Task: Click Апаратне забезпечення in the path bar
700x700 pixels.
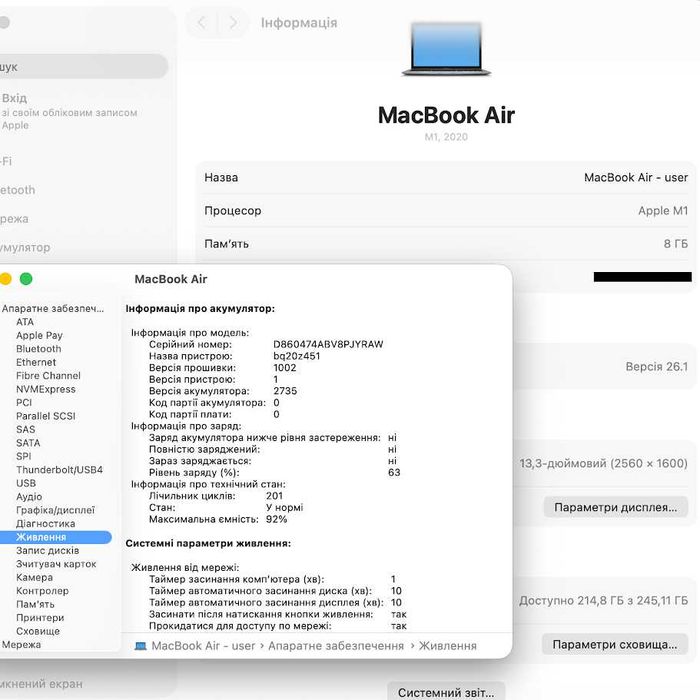Action: click(336, 646)
